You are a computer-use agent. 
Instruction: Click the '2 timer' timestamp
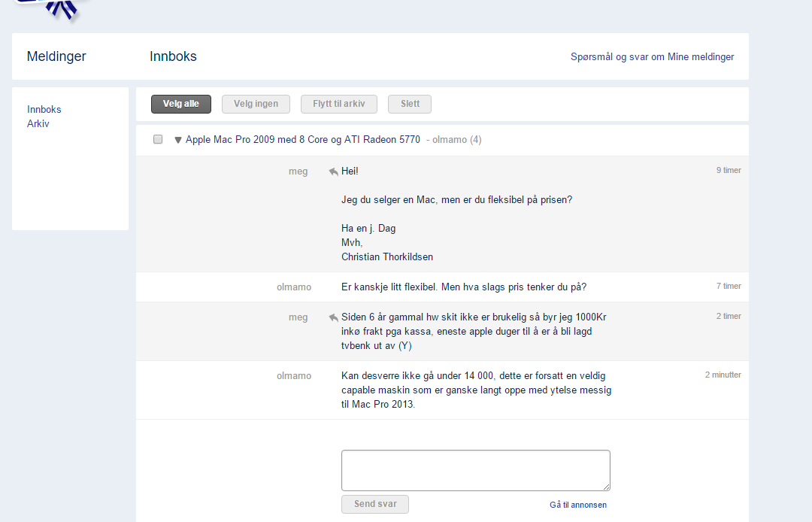(x=729, y=316)
